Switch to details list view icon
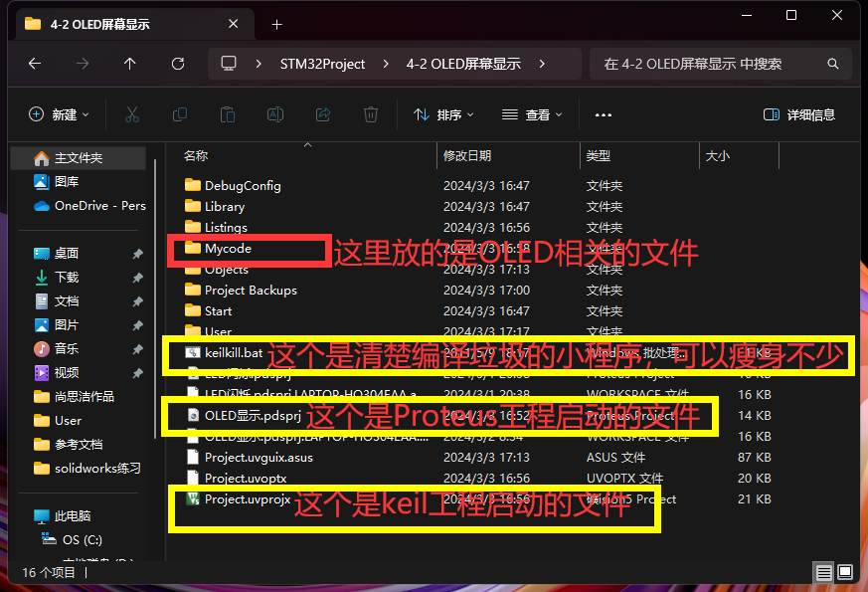 pyautogui.click(x=823, y=572)
